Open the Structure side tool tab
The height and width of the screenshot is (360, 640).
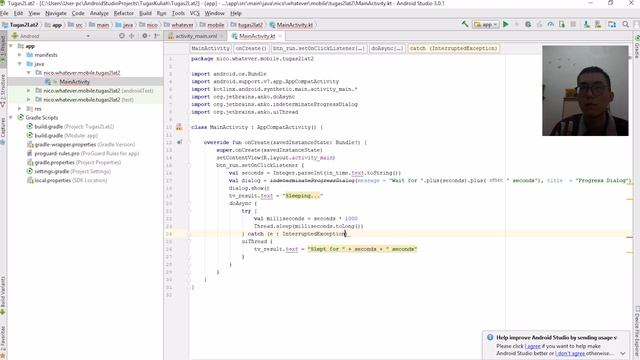click(3, 90)
